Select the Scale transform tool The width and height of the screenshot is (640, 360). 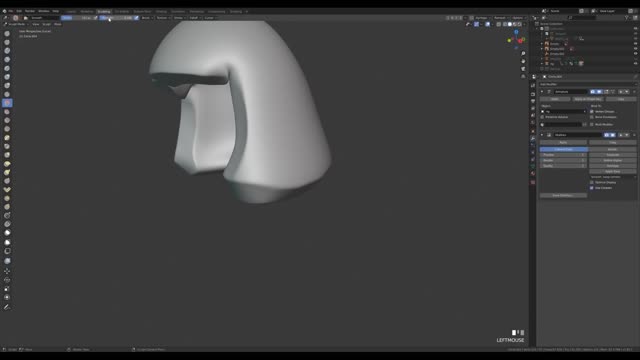coord(7,289)
